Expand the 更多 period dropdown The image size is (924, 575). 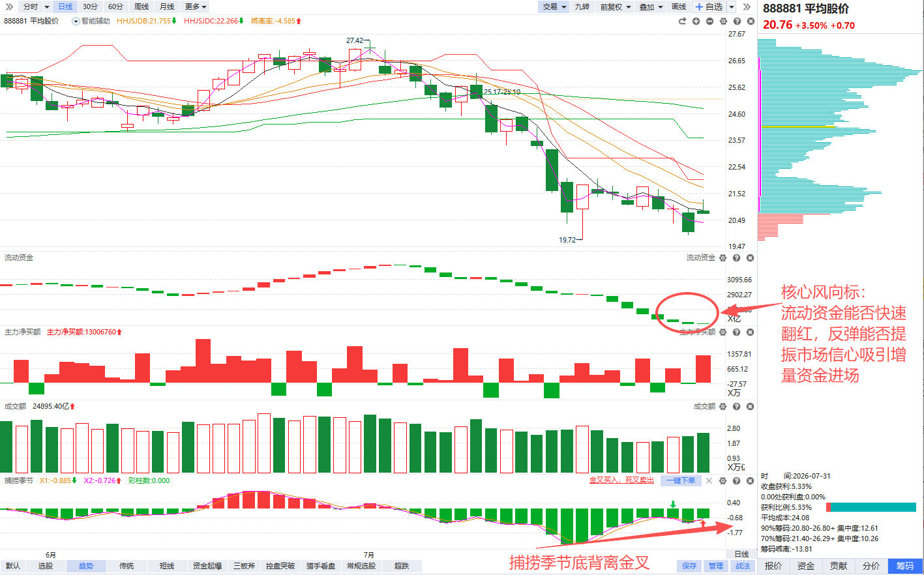[x=195, y=7]
